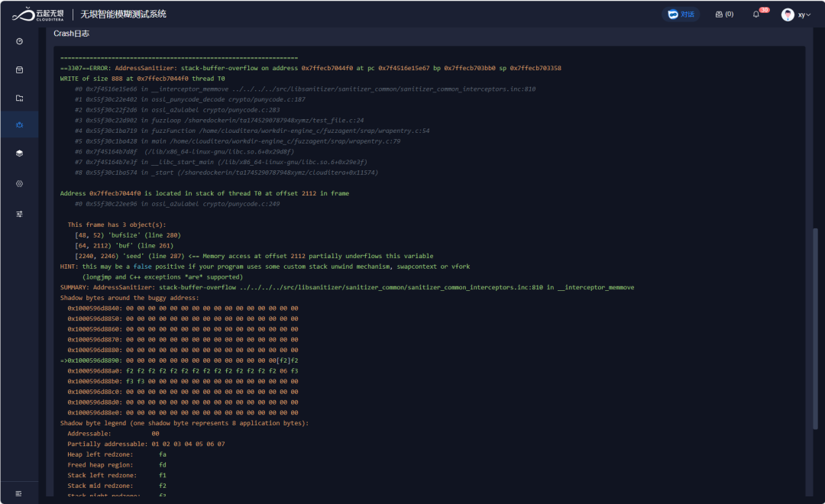This screenshot has height=504, width=825.
Task: Click the 'Freed heap region: fd' line
Action: pyautogui.click(x=117, y=465)
